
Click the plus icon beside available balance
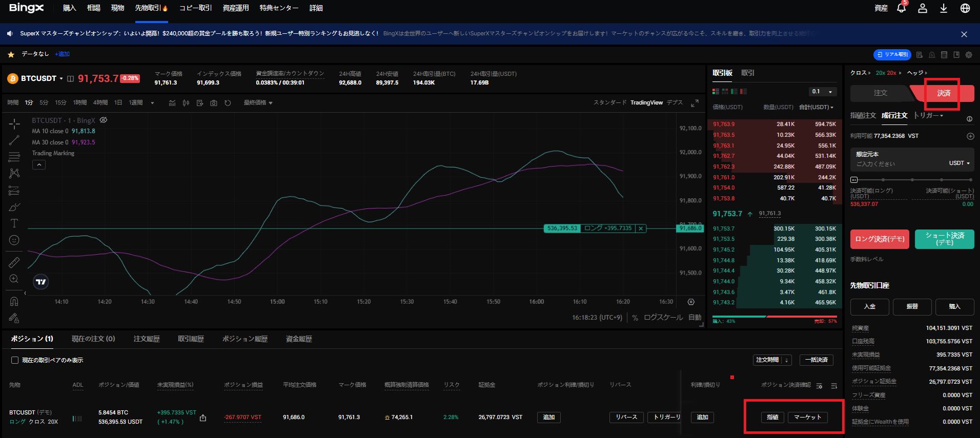(970, 136)
